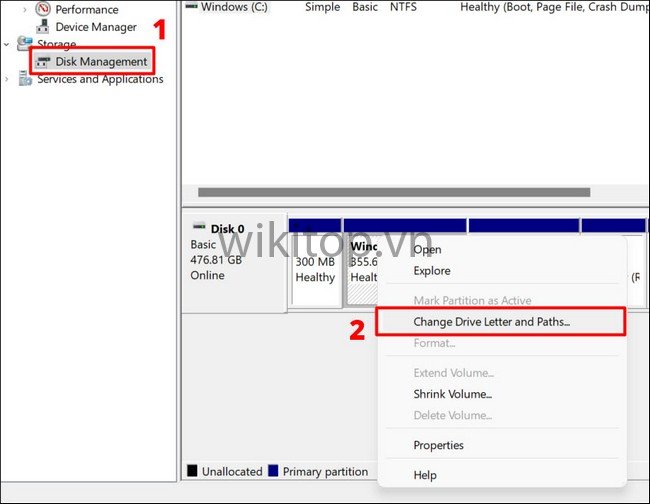The height and width of the screenshot is (504, 650).
Task: Pick Shrink Volume from the context menu
Action: 452,394
